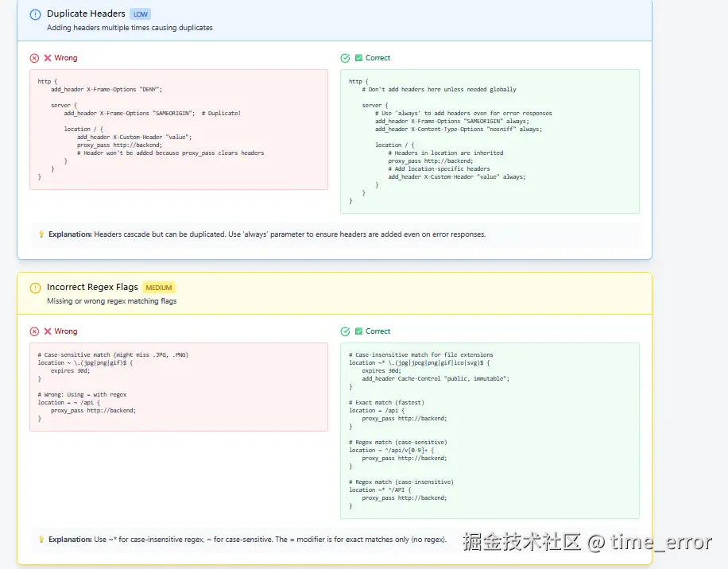Screen dimensions: 728x569
Task: Click comment 'Case-insensitive match for file extensions'
Action: pyautogui.click(x=420, y=354)
